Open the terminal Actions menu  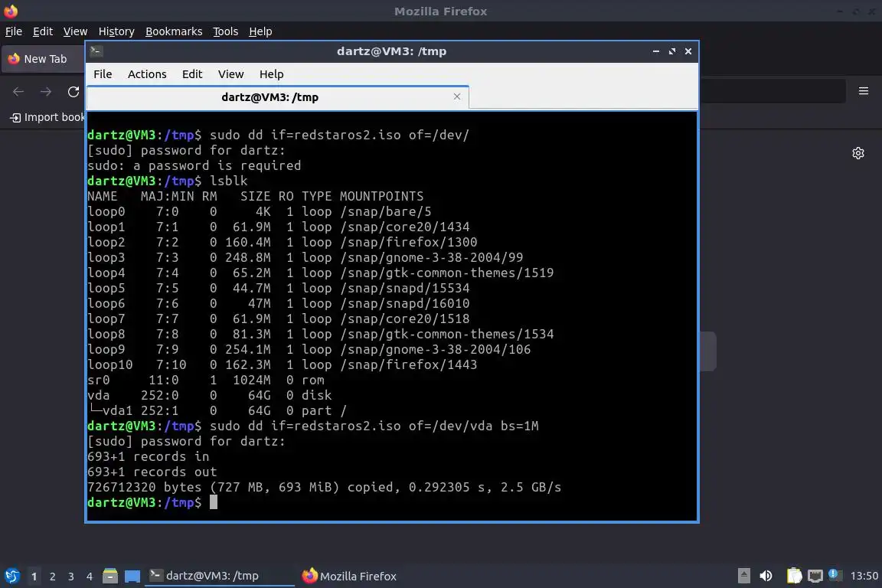(147, 74)
